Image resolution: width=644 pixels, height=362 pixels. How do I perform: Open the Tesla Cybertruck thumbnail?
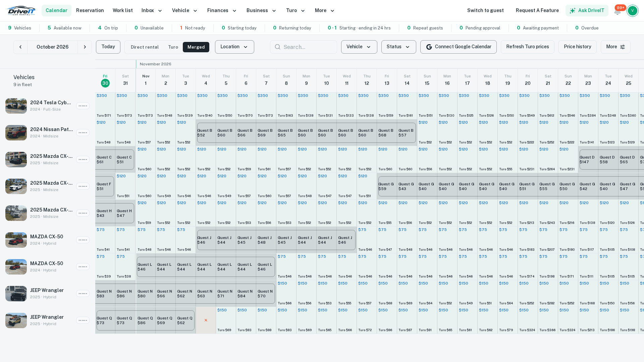16,106
